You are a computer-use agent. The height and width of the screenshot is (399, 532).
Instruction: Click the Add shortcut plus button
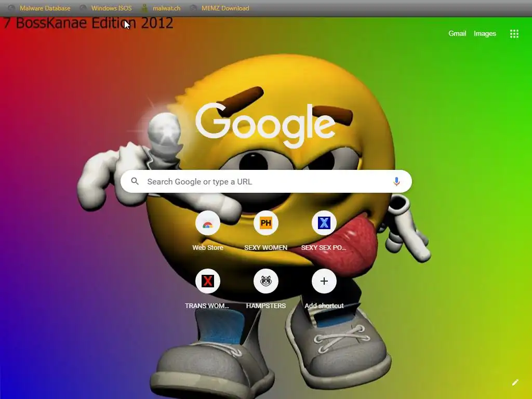[324, 281]
